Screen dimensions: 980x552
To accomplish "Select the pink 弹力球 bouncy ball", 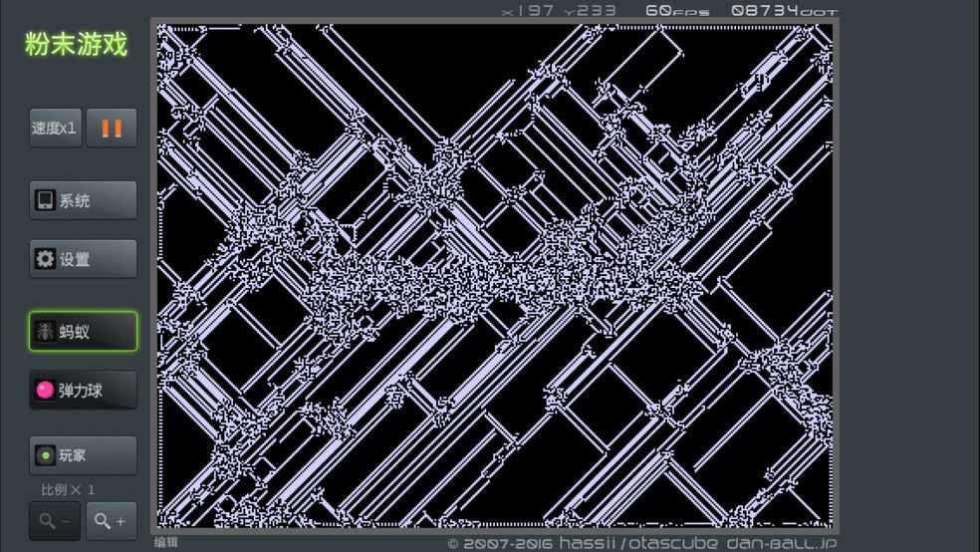I will (83, 391).
